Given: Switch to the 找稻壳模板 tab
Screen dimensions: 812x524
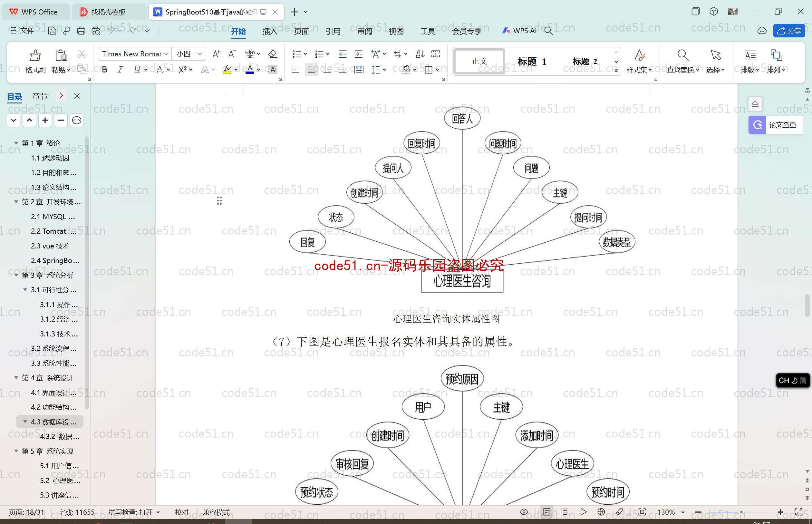Looking at the screenshot, I should 109,12.
